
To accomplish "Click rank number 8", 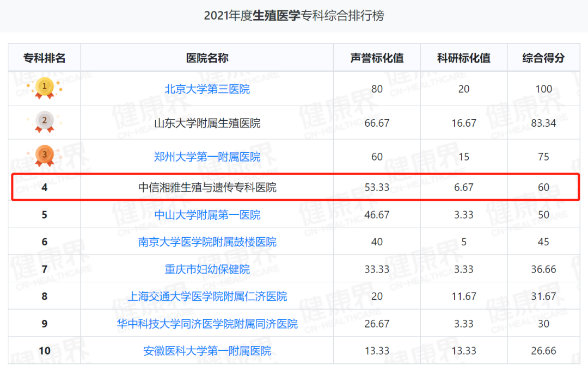I will click(44, 296).
